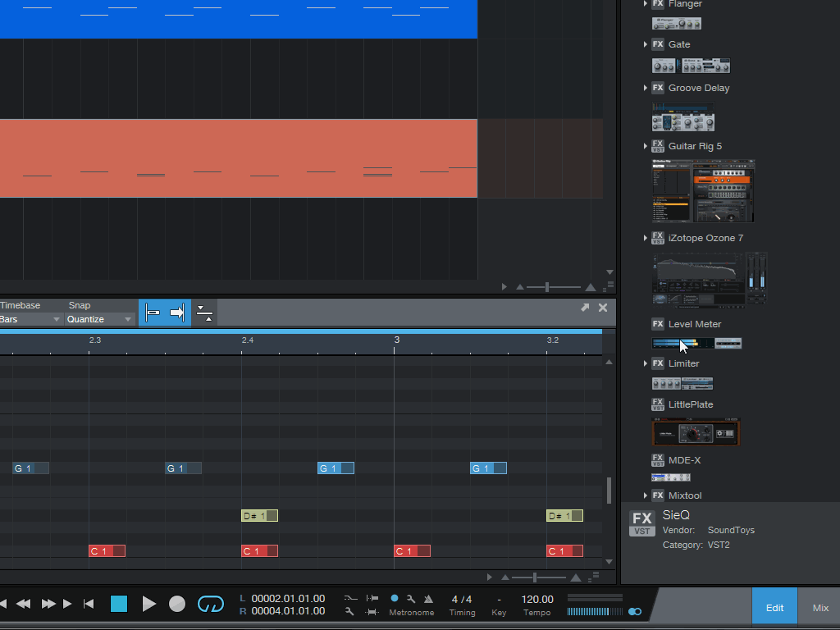This screenshot has height=630, width=840.
Task: Toggle the Loop active button
Action: point(211,604)
